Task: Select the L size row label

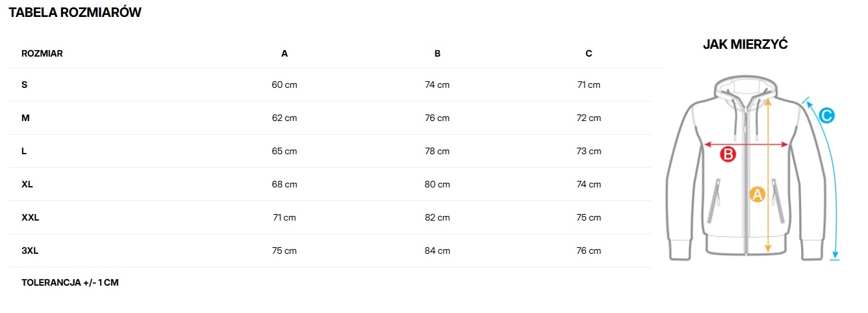Action: pyautogui.click(x=24, y=151)
